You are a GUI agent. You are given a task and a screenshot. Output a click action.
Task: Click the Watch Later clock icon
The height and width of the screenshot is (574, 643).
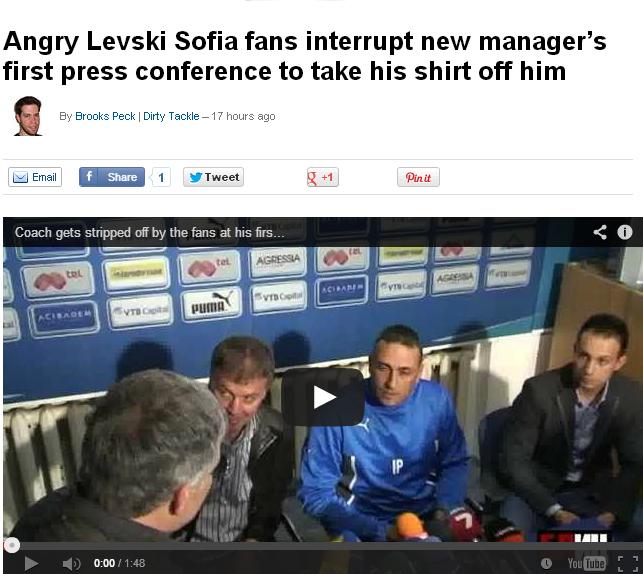click(546, 563)
